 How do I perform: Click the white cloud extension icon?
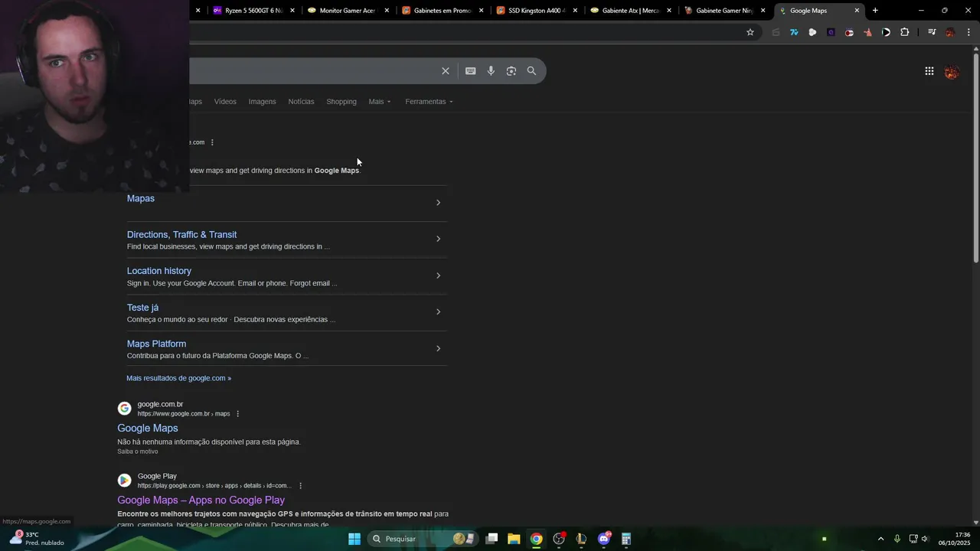(812, 32)
